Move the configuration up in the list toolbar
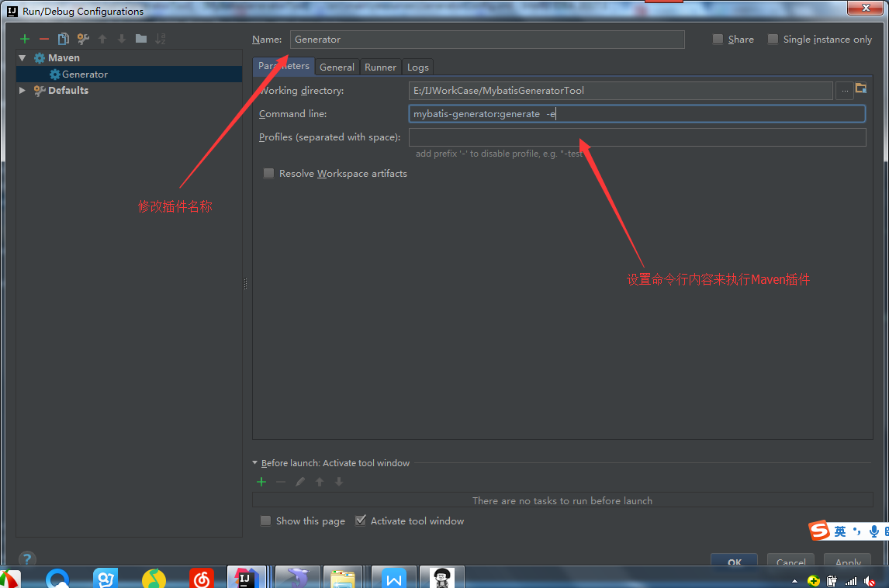The height and width of the screenshot is (588, 889). [x=102, y=39]
